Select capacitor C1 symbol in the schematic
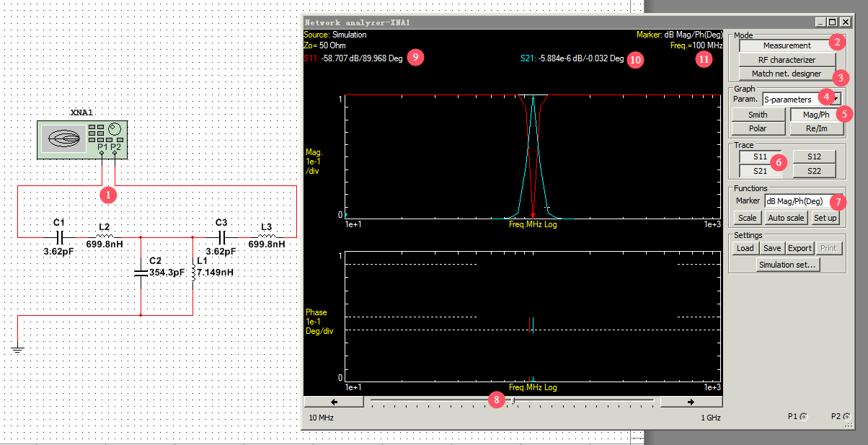The height and width of the screenshot is (445, 868). (x=61, y=236)
